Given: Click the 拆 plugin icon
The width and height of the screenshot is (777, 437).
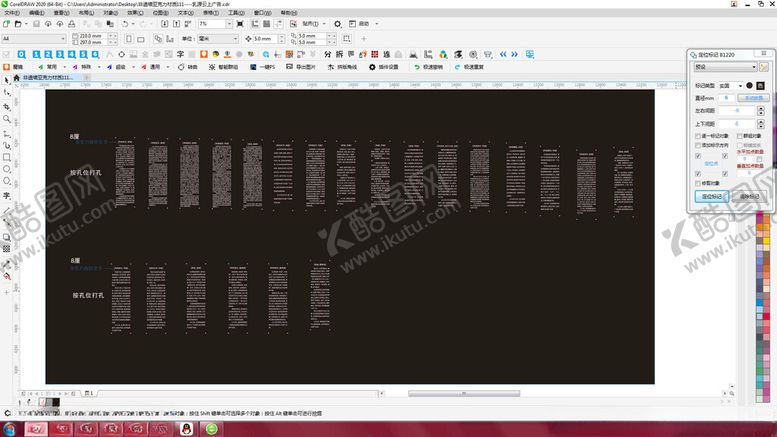Looking at the screenshot, I should coord(339,55).
